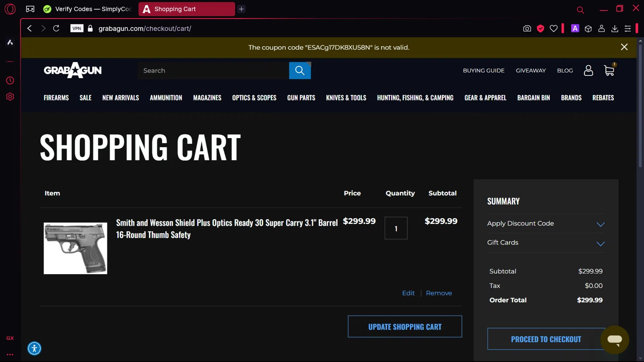Open the accessibility options widget
The image size is (644, 362).
34,348
